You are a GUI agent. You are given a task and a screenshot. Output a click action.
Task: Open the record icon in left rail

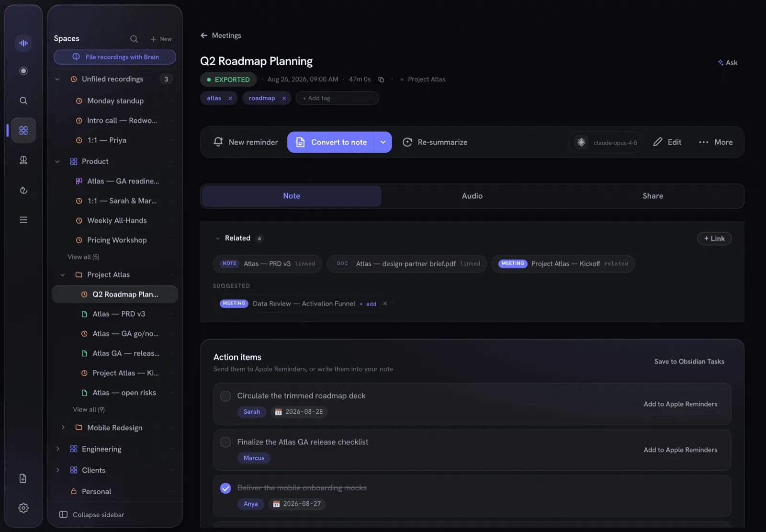point(23,71)
